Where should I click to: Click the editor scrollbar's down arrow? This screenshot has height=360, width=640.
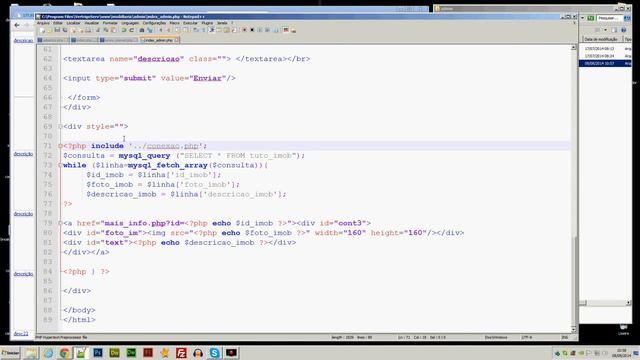coord(573,329)
